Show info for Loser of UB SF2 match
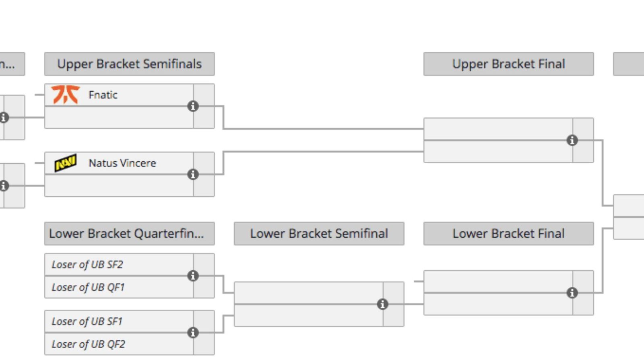Screen dimensions: 644x362 pos(193,276)
